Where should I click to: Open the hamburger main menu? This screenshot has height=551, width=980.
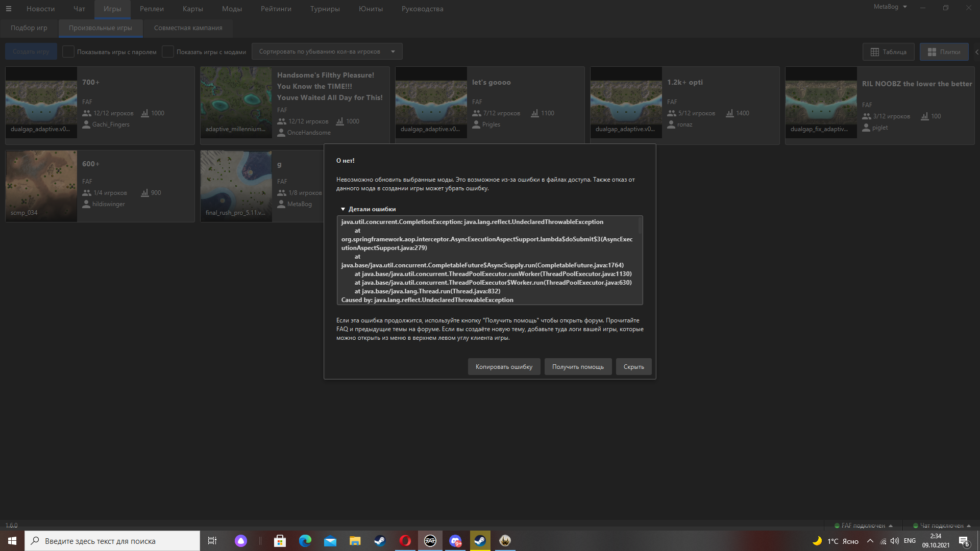pos(8,9)
